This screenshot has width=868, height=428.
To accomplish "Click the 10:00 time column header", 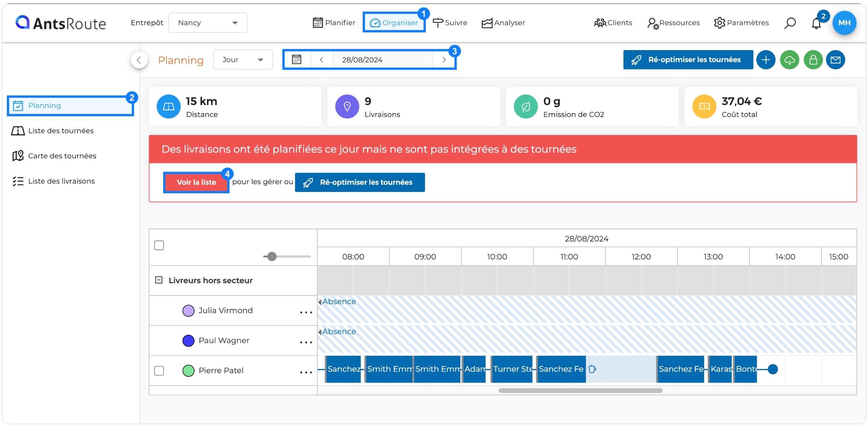I will [497, 257].
